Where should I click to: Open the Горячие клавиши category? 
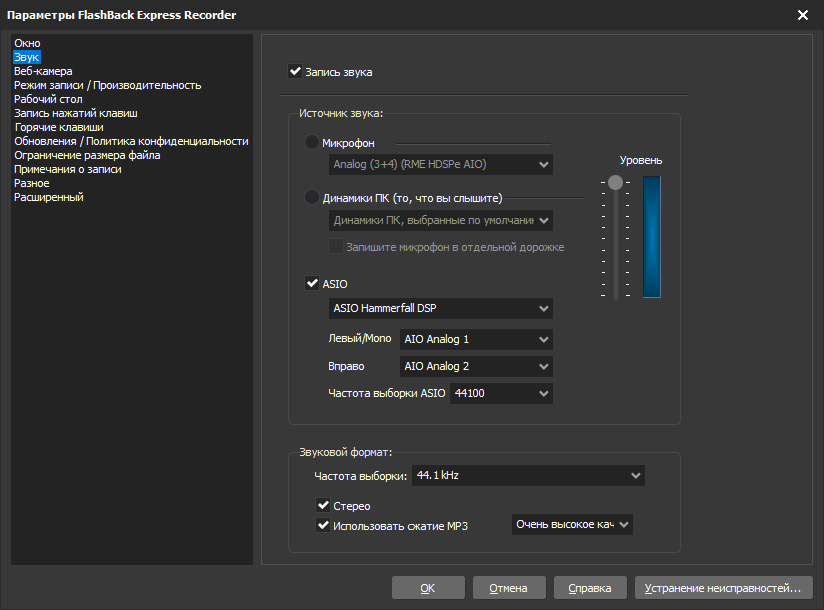click(59, 127)
